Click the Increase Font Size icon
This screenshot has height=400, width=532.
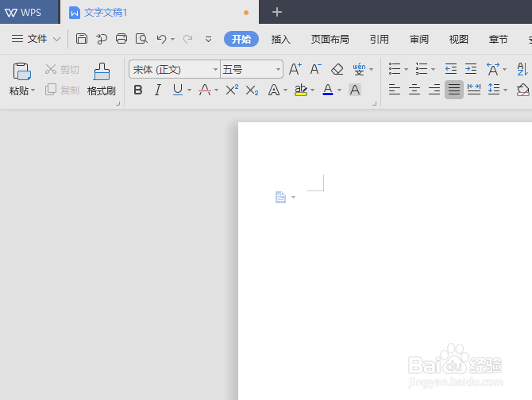[x=295, y=69]
